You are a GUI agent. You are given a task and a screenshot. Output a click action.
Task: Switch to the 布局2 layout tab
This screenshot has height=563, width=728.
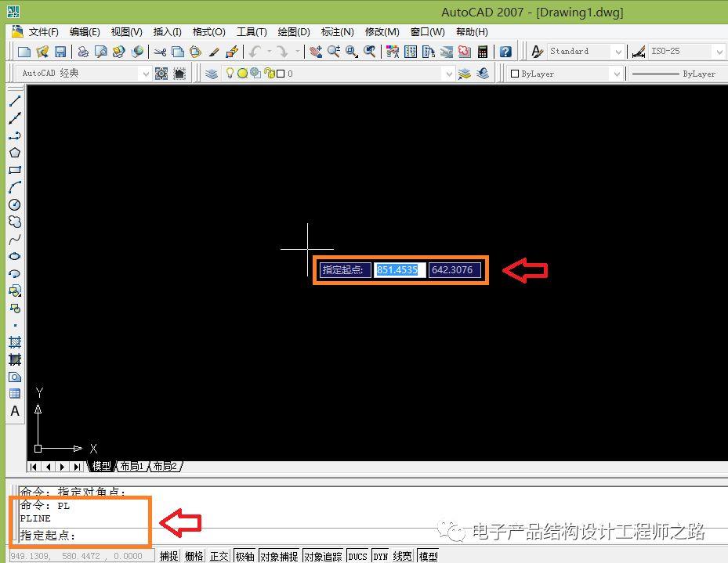pos(165,466)
